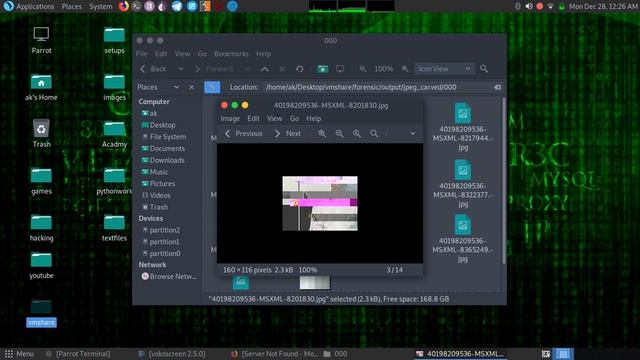640x360 pixels.
Task: Open the viewer's Go menu
Action: click(x=294, y=118)
